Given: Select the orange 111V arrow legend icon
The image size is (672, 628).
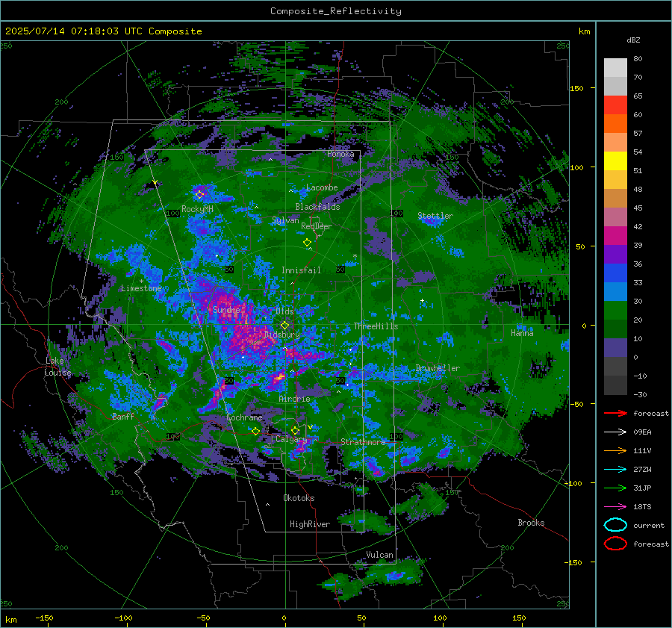Looking at the screenshot, I should [x=615, y=450].
